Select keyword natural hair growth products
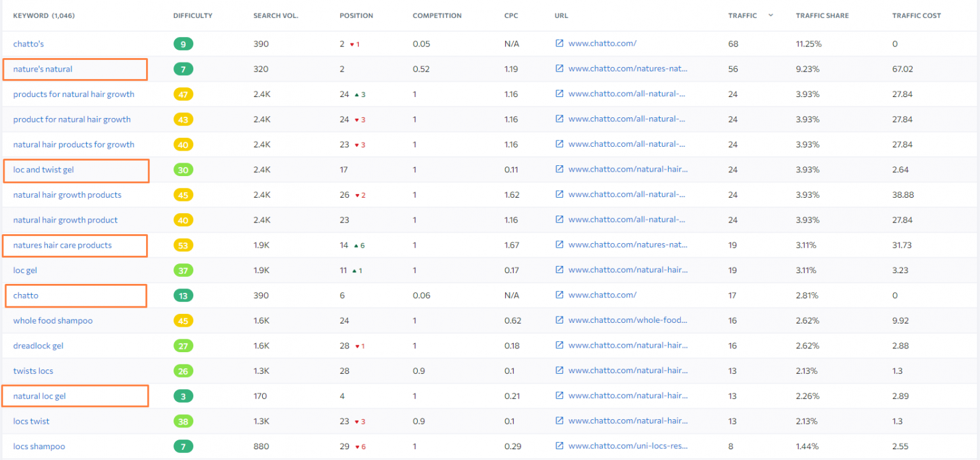This screenshot has height=460, width=980. pyautogui.click(x=67, y=195)
